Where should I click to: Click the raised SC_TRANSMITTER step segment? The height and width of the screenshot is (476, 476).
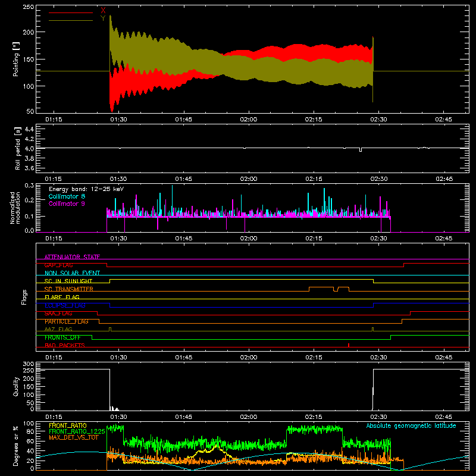pos(321,287)
